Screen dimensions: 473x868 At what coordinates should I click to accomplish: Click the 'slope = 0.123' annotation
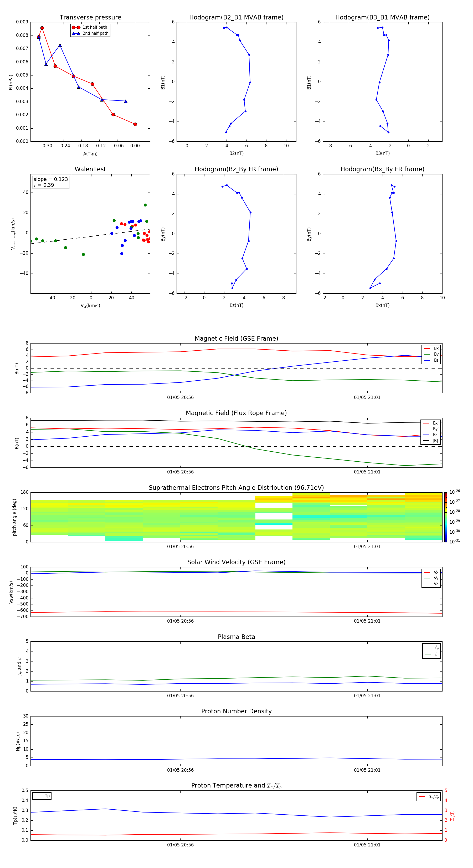coord(50,179)
